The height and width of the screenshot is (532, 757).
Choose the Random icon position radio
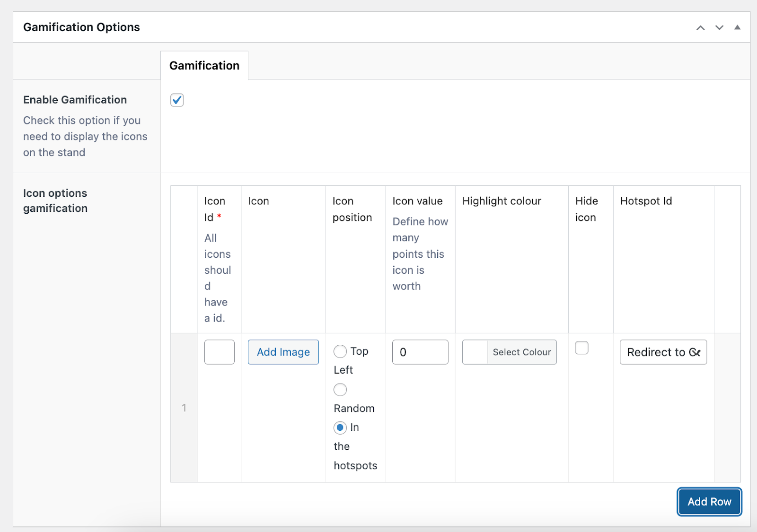coord(340,390)
